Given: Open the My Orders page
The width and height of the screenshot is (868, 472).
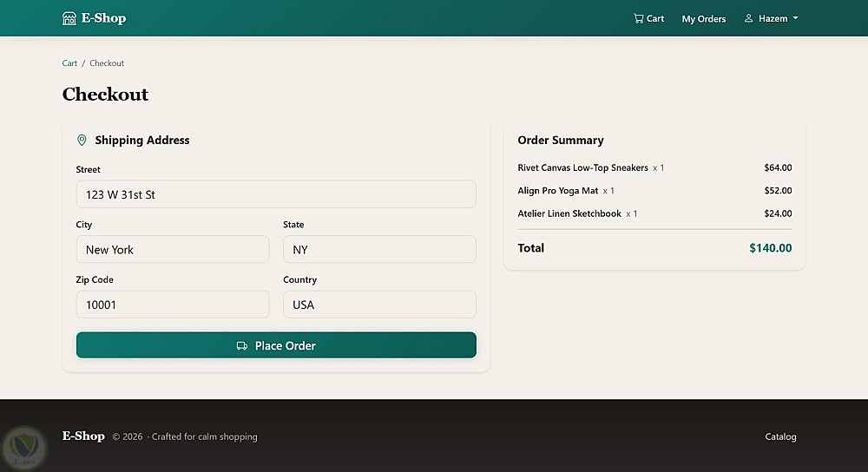Looking at the screenshot, I should point(703,18).
